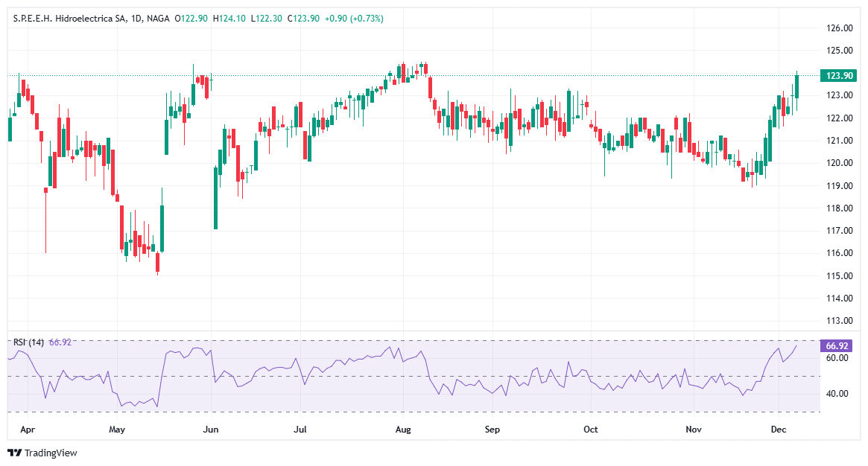Click the close value C123.90
The image size is (868, 466).
303,19
